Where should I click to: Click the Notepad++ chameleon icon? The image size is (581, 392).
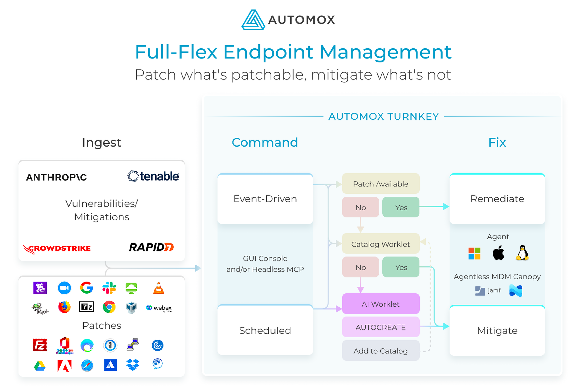coord(40,308)
